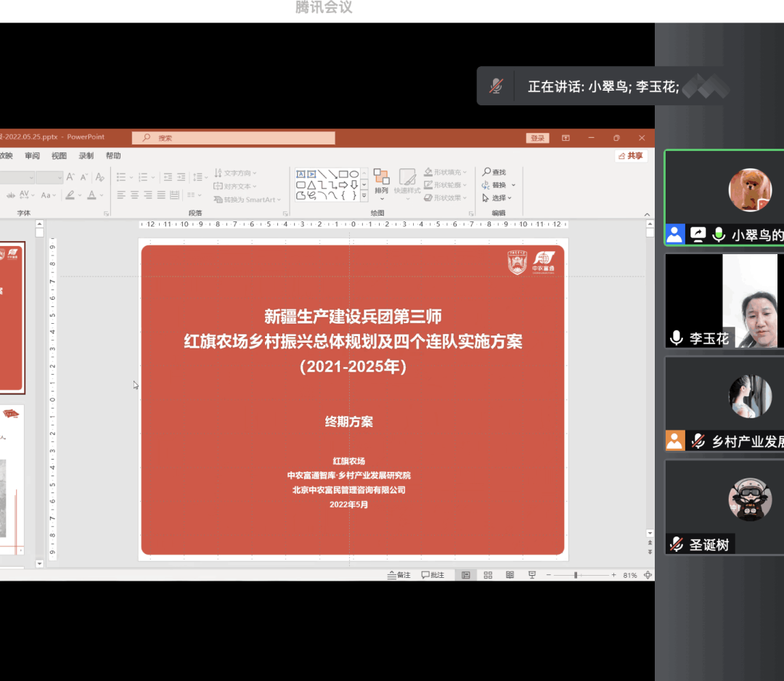Select the rectangle shape in the top row of the gallery
784x681 pixels.
click(x=343, y=174)
